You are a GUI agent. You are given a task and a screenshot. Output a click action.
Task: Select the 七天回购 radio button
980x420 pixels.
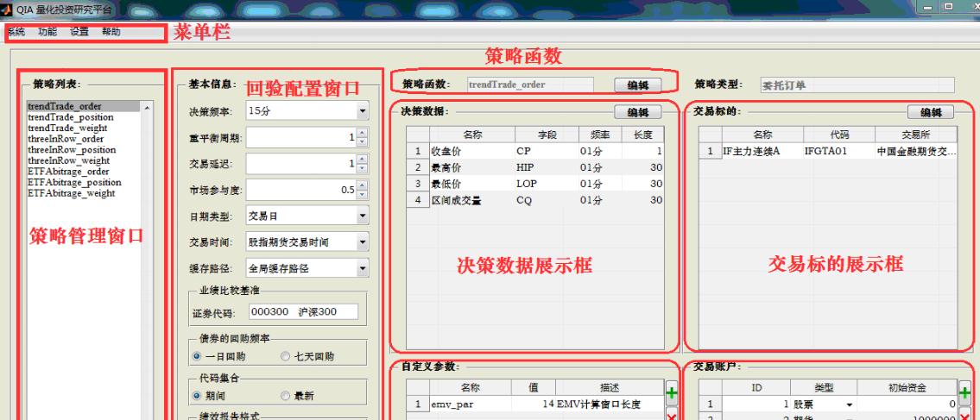(286, 356)
